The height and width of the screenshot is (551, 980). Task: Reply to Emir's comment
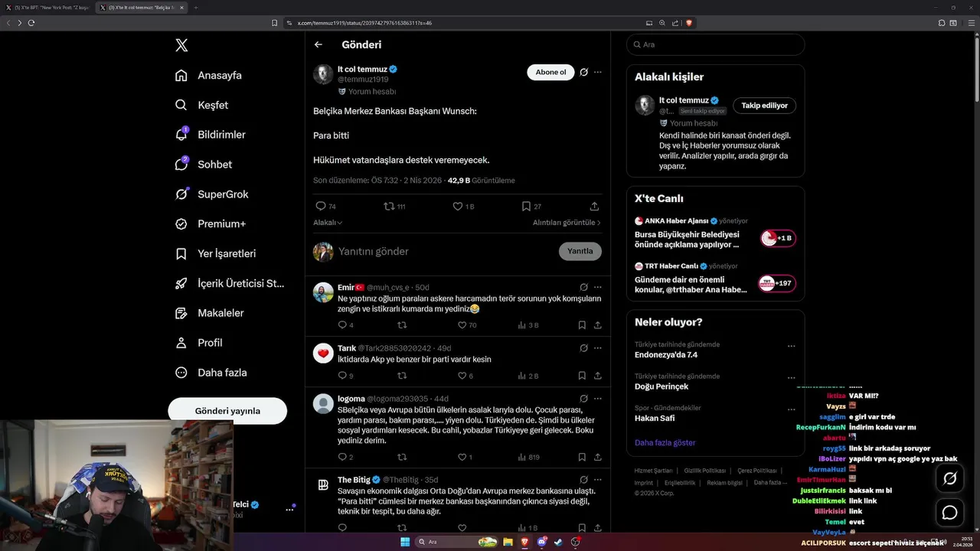345,325
